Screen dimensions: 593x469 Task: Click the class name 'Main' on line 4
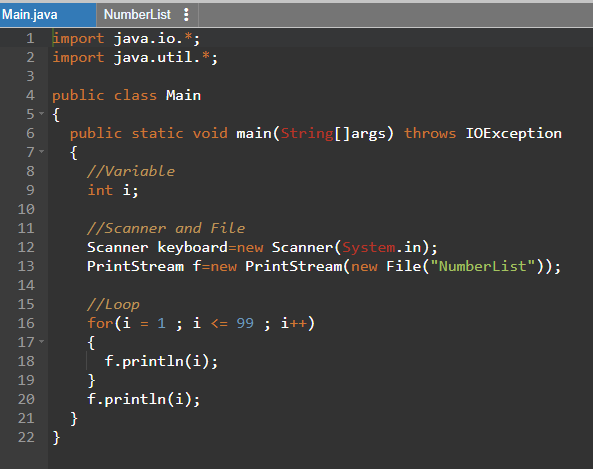pos(183,95)
